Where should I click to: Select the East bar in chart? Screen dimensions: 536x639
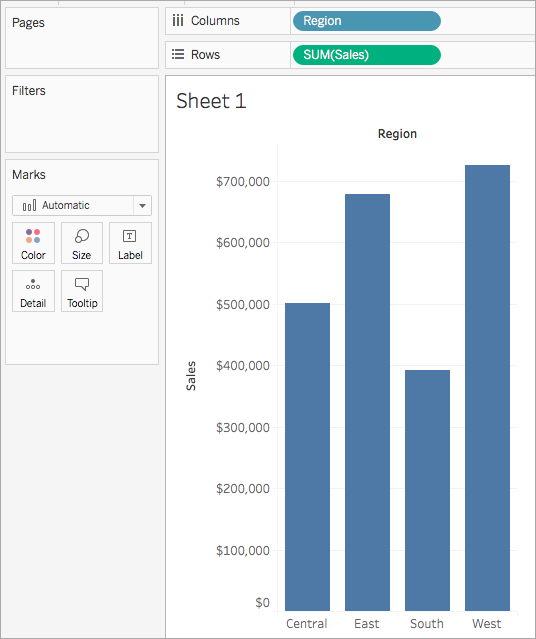coord(367,402)
